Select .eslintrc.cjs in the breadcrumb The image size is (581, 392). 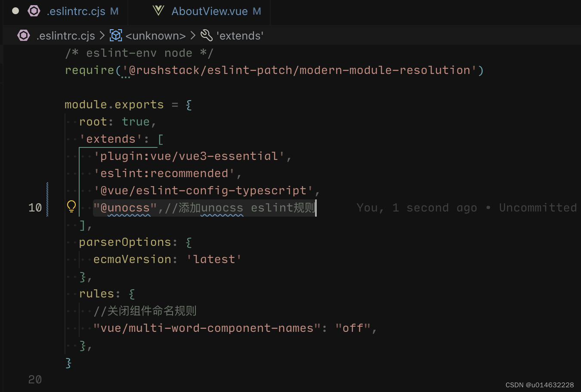[x=65, y=36]
